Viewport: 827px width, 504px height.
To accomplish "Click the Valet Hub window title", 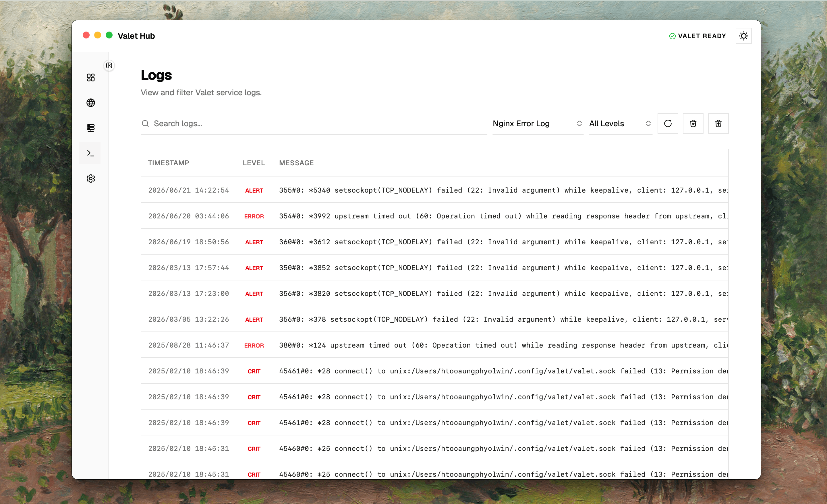I will (136, 36).
